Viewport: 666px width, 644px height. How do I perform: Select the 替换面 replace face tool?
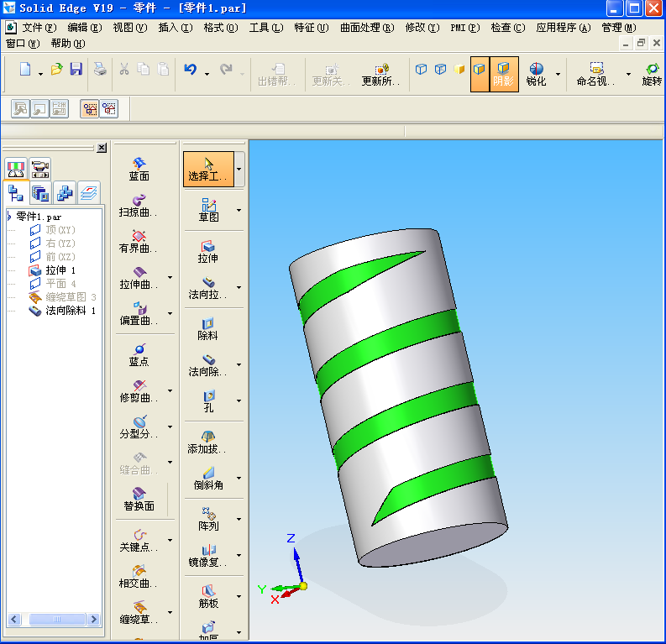coord(139,500)
